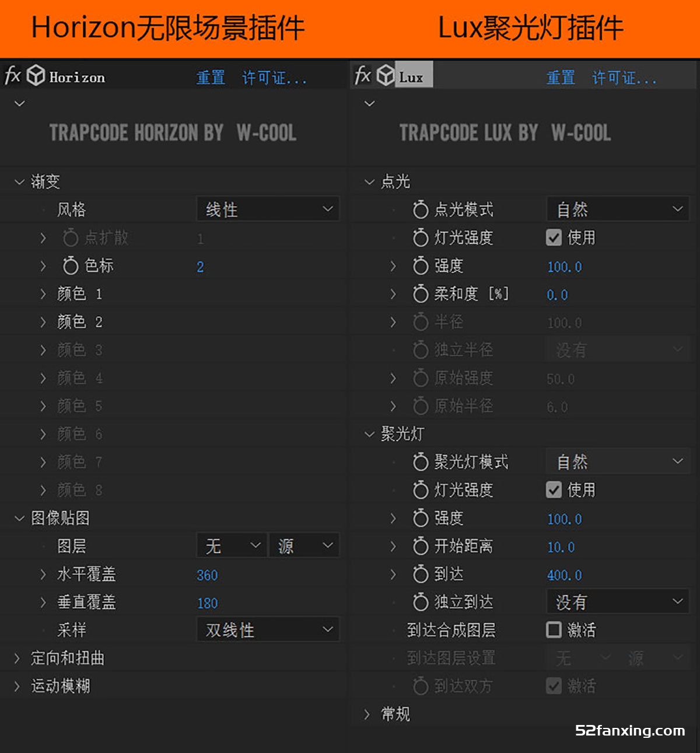
Task: Enable the stopwatch for 独立到达
Action: [x=421, y=602]
